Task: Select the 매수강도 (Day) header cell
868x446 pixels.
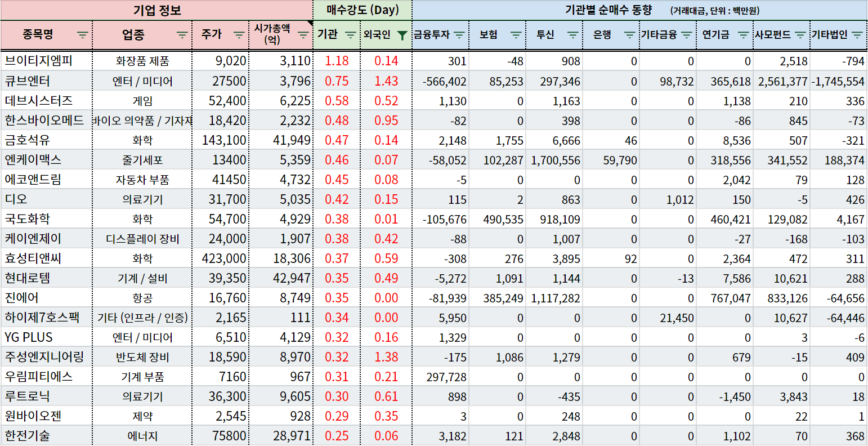Action: [x=363, y=10]
